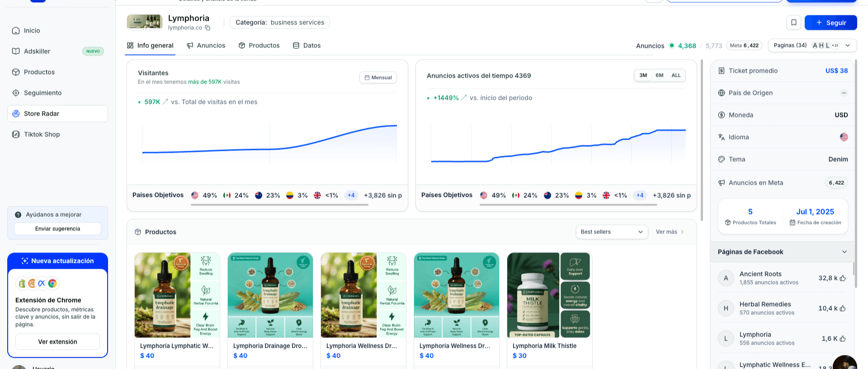
Task: Click the Lymphoria Milk Thistle title
Action: coord(545,346)
